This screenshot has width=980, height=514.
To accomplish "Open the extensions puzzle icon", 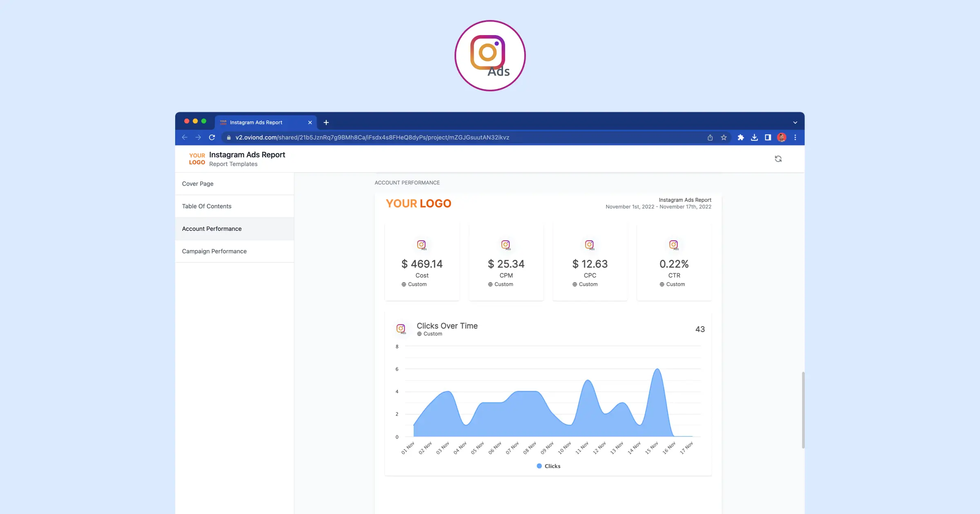I will point(741,137).
